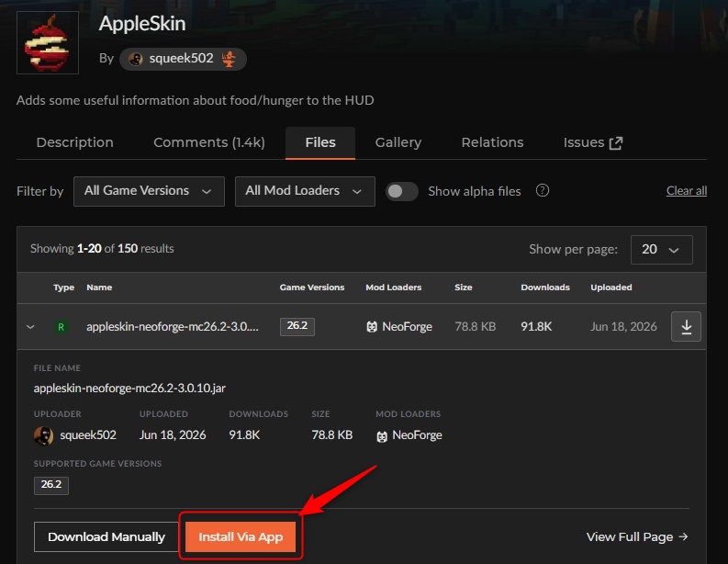Click the Install Via App button
The width and height of the screenshot is (728, 564).
pyautogui.click(x=241, y=537)
